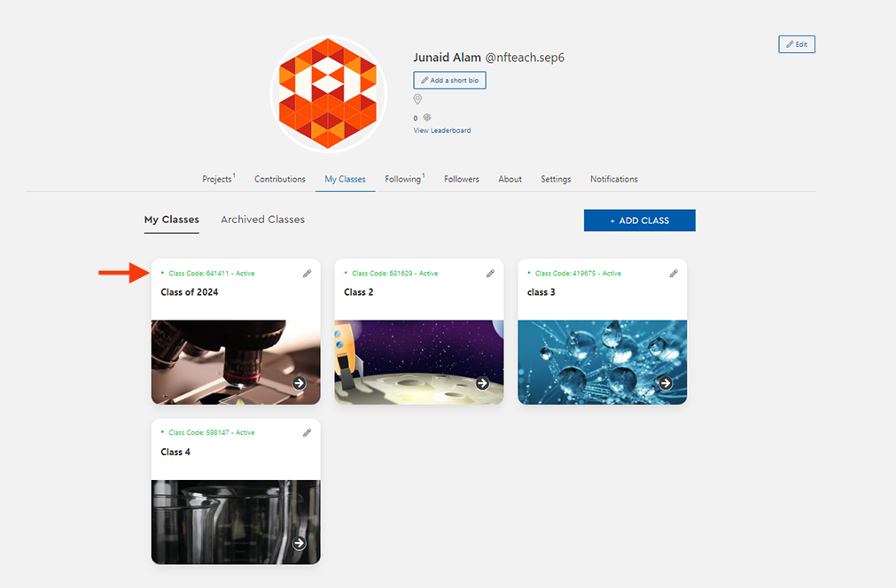896x588 pixels.
Task: Open class 3 via arrow icon
Action: click(x=666, y=383)
